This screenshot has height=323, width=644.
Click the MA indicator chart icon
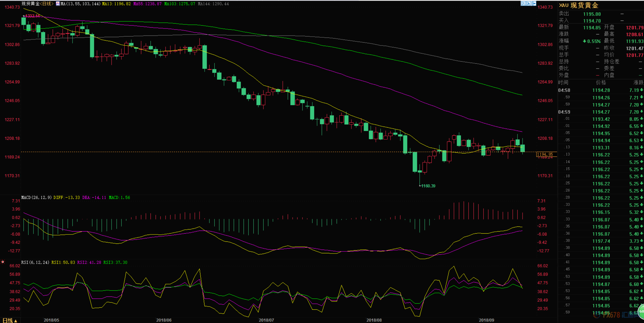point(58,3)
